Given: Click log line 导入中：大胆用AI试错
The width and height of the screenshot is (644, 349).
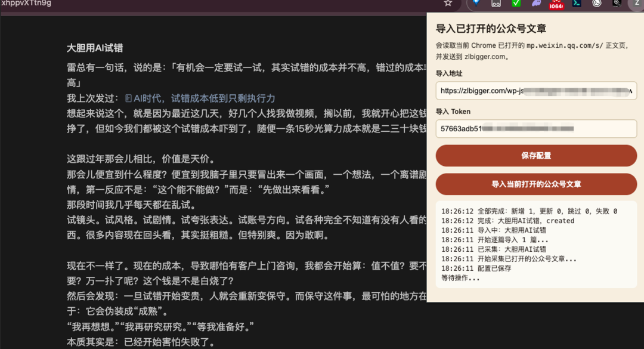Looking at the screenshot, I should click(494, 230).
